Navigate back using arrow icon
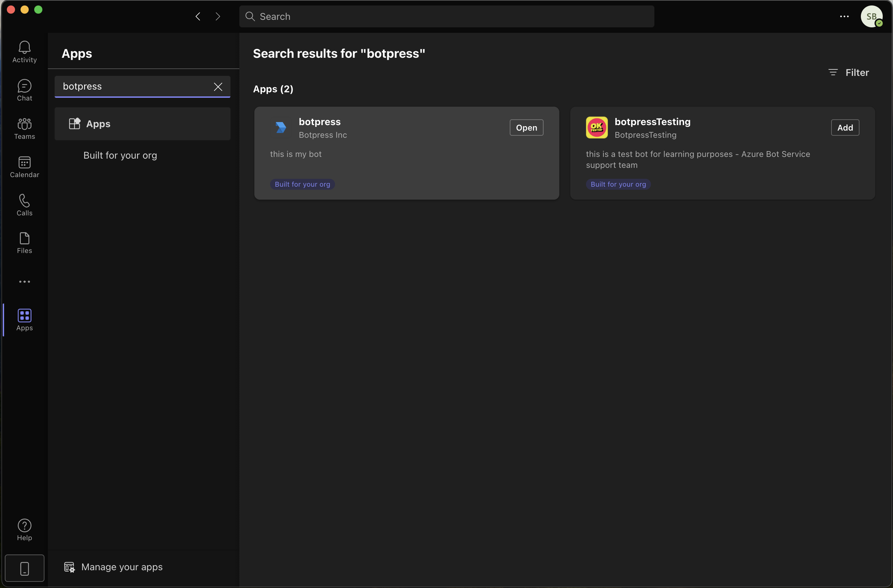 point(198,16)
